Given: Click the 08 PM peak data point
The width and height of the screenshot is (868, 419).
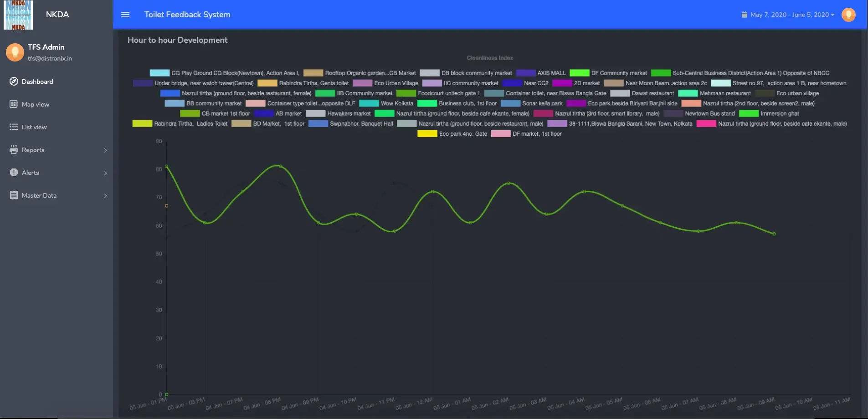Looking at the screenshot, I should click(280, 166).
